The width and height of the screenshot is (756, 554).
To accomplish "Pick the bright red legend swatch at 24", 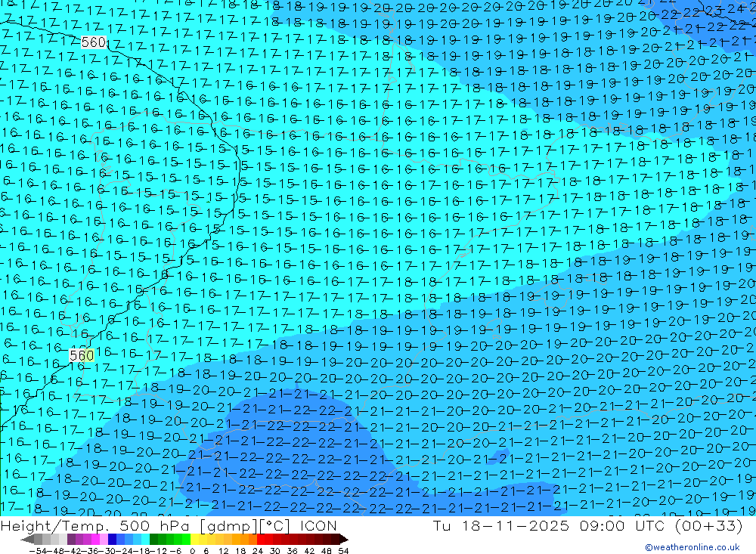I will pos(261,540).
